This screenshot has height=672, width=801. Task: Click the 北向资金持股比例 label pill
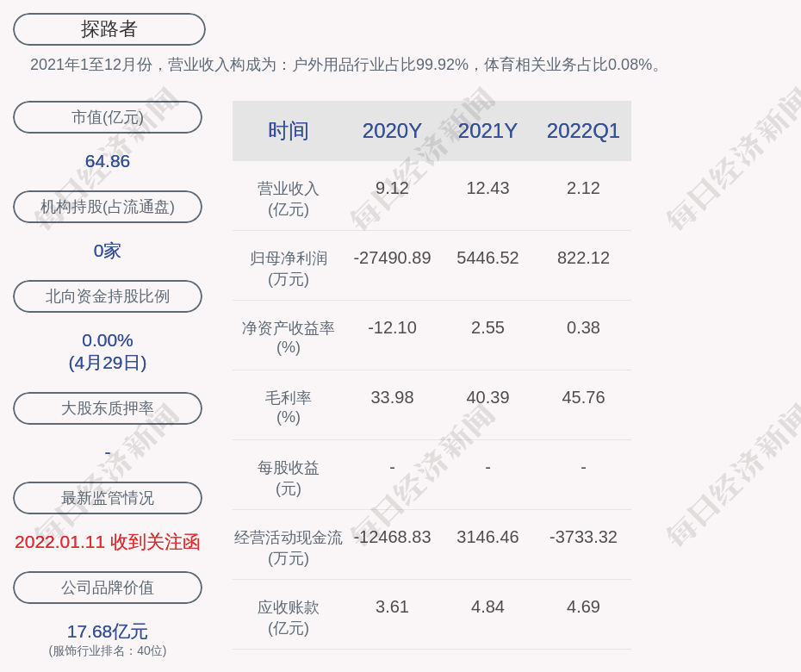pos(108,296)
